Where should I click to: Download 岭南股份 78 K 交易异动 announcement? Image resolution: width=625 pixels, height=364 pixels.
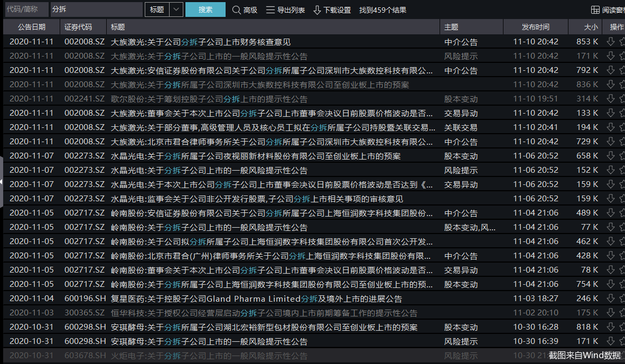click(610, 270)
